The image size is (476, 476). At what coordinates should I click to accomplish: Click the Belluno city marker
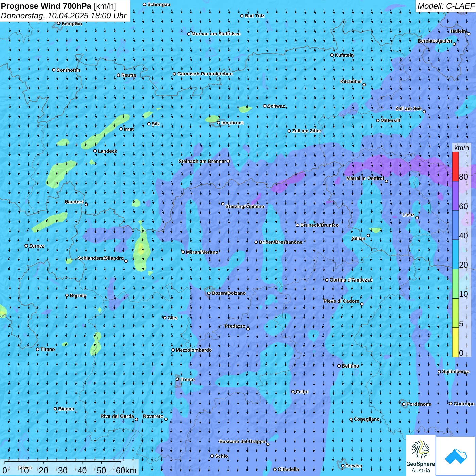pyautogui.click(x=339, y=366)
